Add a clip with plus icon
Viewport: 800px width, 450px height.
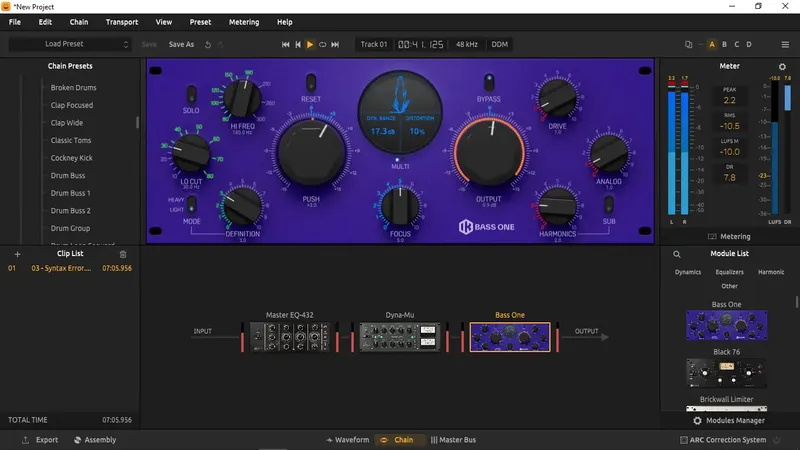click(x=17, y=254)
